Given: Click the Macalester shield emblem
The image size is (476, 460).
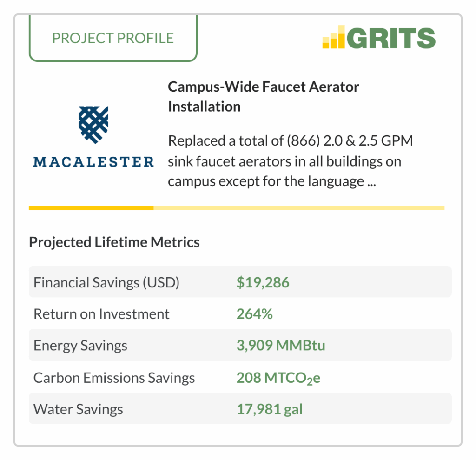Looking at the screenshot, I should pyautogui.click(x=93, y=125).
